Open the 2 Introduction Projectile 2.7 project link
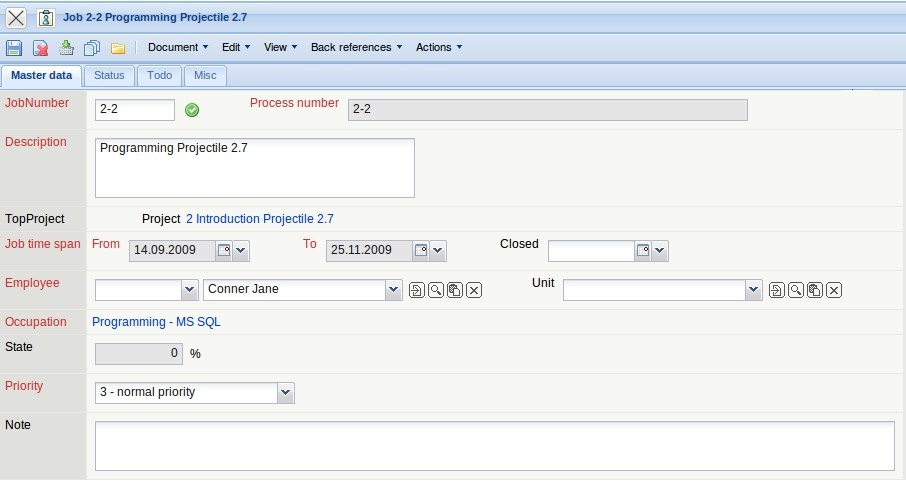Screen dimensions: 906x483 tap(259, 219)
